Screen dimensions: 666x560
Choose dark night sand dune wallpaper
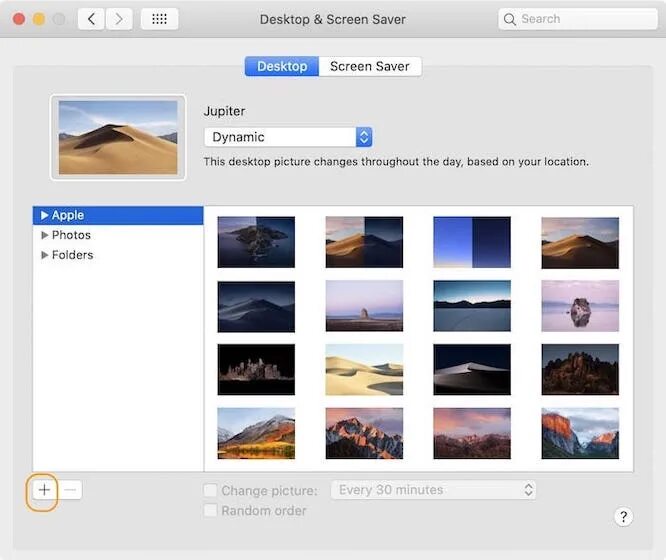pyautogui.click(x=472, y=370)
